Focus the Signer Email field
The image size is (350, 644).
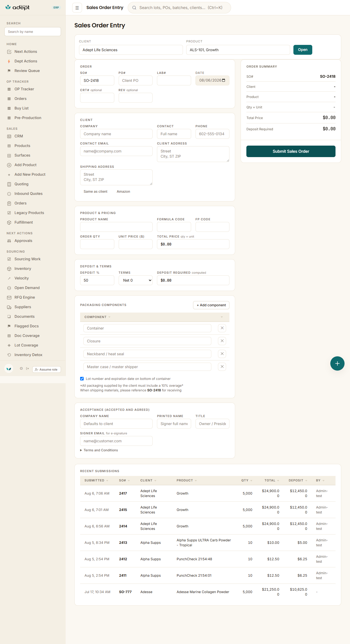click(116, 441)
